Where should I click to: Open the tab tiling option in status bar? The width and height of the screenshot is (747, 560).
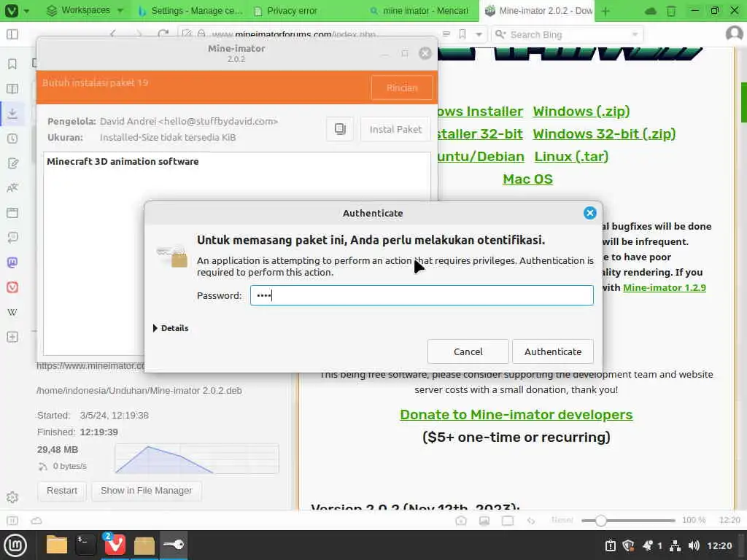click(x=508, y=521)
